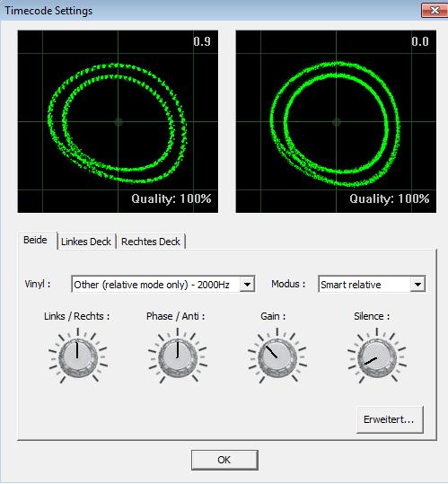Click the Silence knob
Screen dimensions: 448x484
click(x=377, y=357)
